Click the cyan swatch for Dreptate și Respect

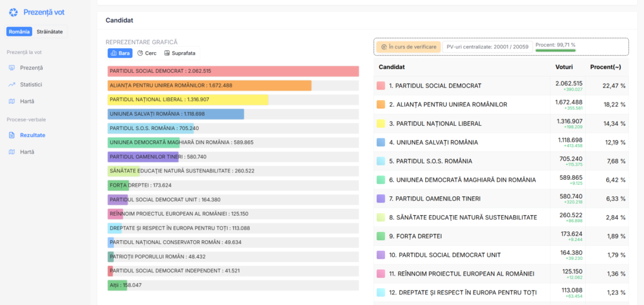(380, 292)
